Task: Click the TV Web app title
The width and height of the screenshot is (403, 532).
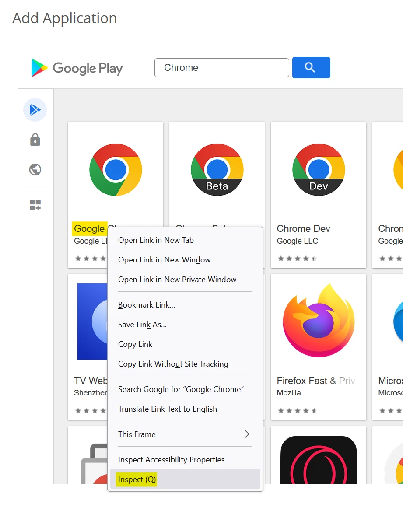Action: (91, 381)
